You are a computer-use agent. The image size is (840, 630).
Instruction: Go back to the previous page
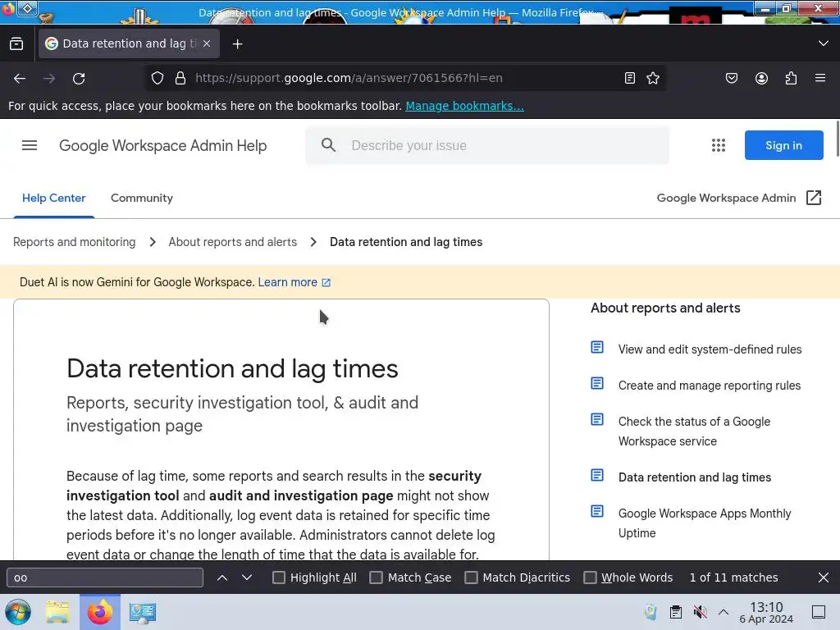click(20, 78)
